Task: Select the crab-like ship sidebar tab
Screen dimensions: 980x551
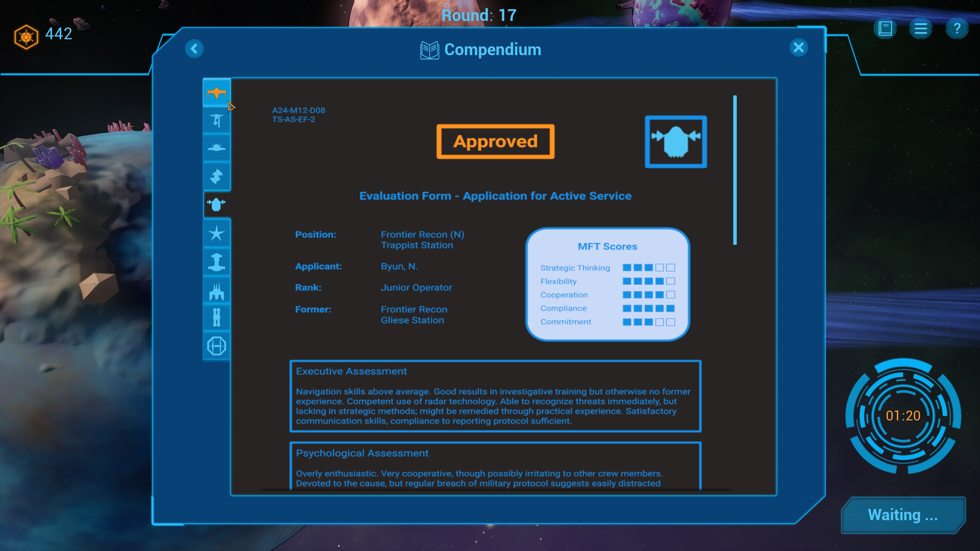Action: point(216,148)
